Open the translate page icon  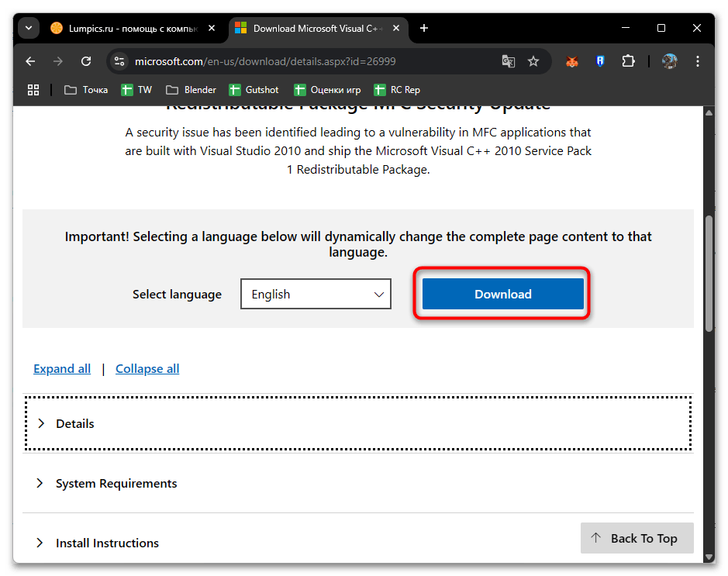[509, 61]
